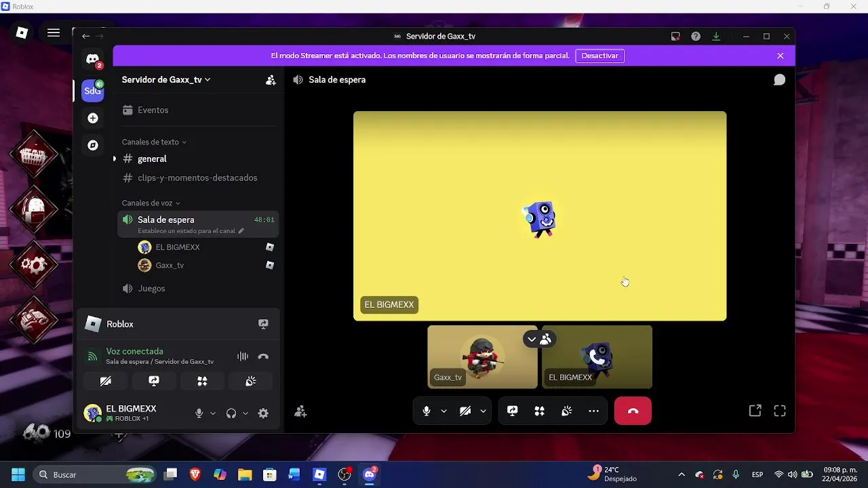Dismiss the Streamer mode banner
The height and width of the screenshot is (488, 868).
(781, 56)
